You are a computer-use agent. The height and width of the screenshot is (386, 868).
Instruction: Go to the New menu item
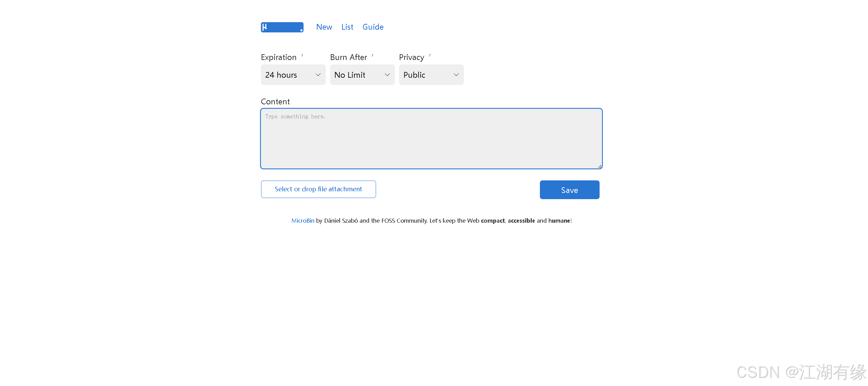tap(324, 27)
